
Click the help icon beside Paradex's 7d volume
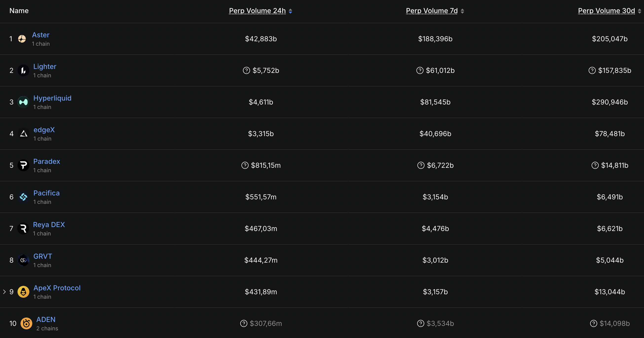click(421, 165)
